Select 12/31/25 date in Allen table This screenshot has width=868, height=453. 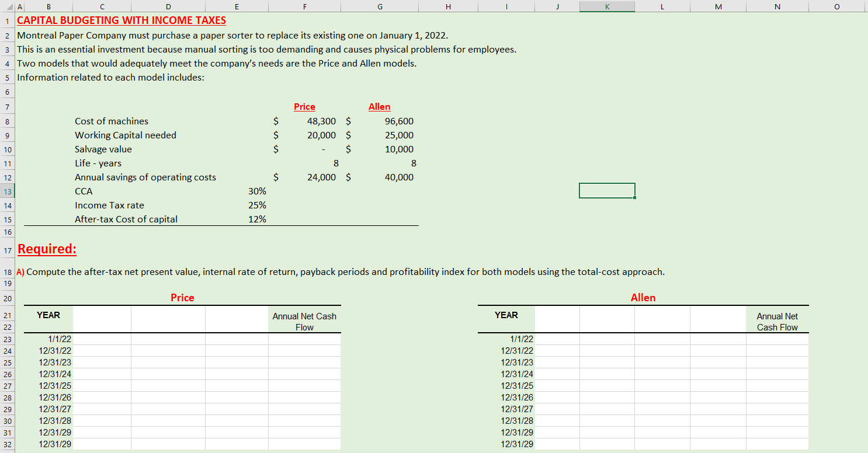(517, 386)
